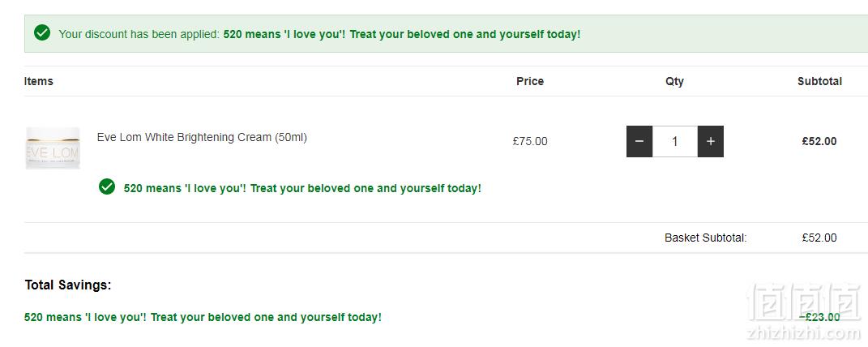Screen dimensions: 868x347
Task: Increase quantity with the plus button
Action: pyautogui.click(x=711, y=141)
